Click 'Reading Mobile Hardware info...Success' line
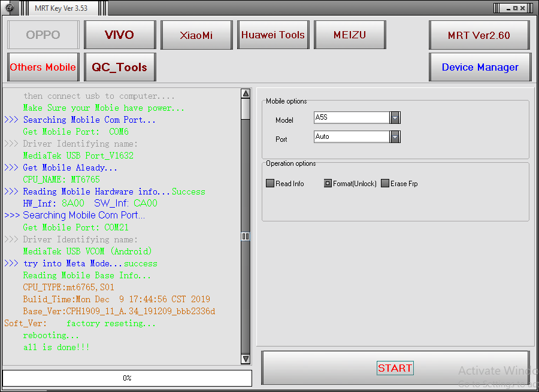539x392 pixels. point(105,192)
